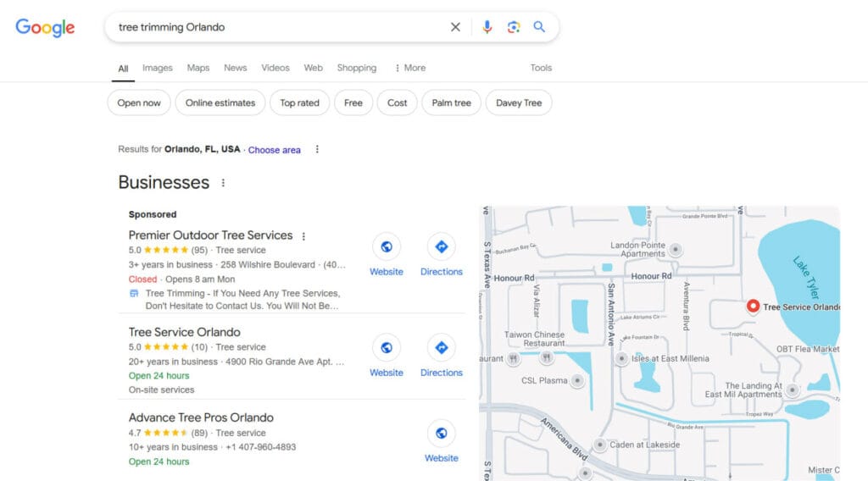Open Google Lens image search icon

[x=513, y=27]
